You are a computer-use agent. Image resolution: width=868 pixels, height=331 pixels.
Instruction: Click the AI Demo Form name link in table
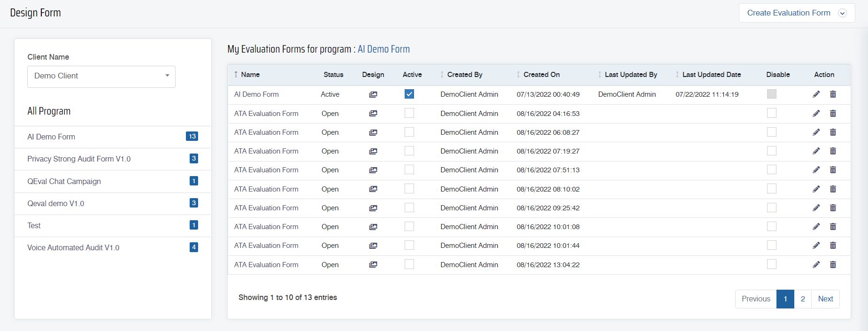[x=256, y=94]
